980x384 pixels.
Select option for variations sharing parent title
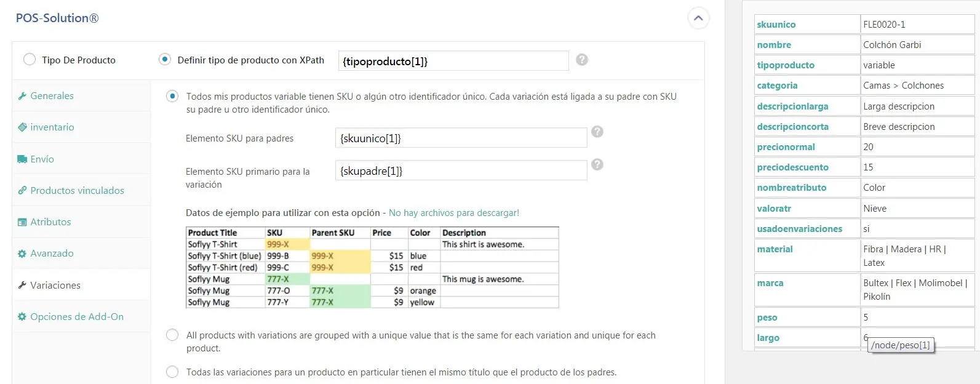point(172,372)
